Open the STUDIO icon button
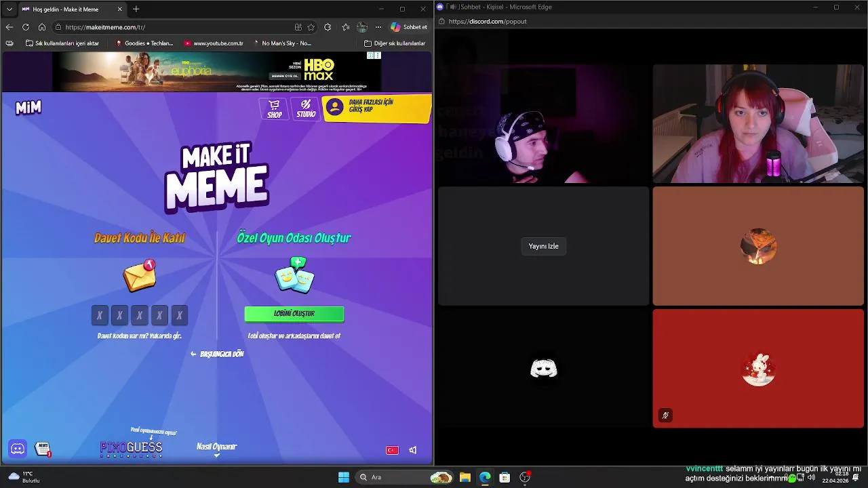 tap(306, 108)
